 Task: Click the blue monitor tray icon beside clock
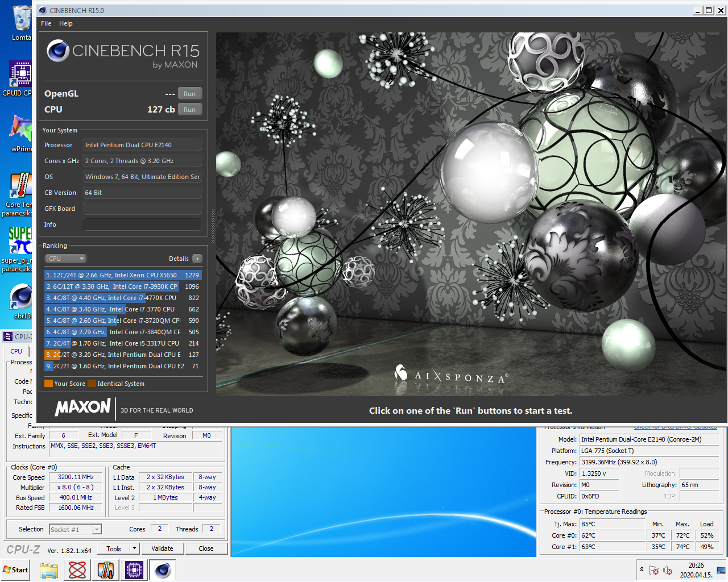point(721,570)
